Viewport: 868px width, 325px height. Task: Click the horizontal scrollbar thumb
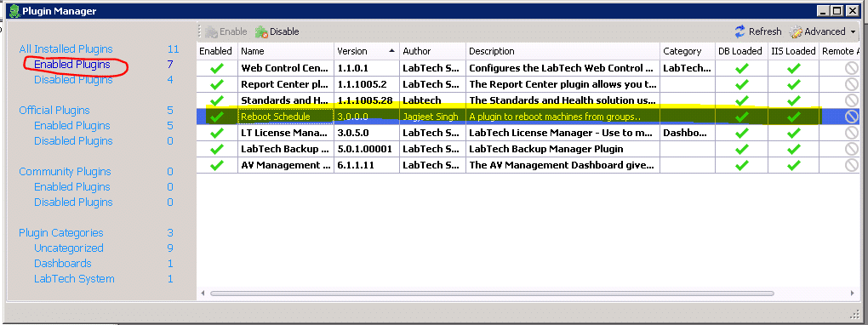click(x=492, y=293)
